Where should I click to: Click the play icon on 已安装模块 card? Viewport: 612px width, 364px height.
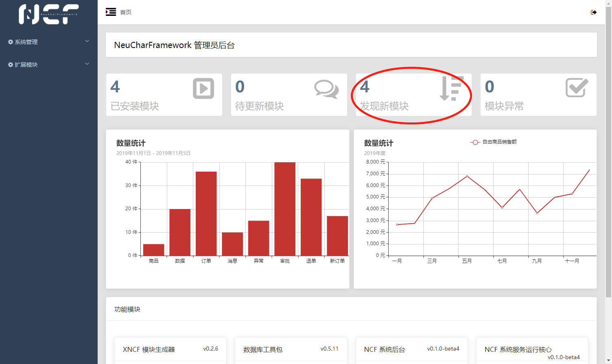tap(203, 88)
